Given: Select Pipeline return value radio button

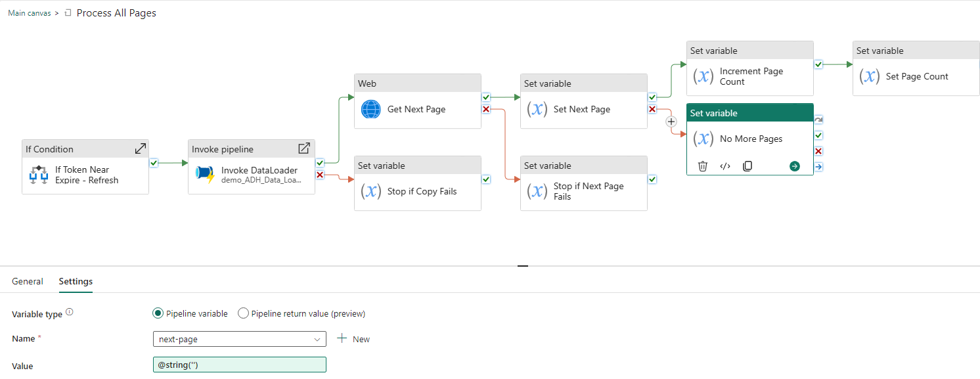Looking at the screenshot, I should 244,314.
